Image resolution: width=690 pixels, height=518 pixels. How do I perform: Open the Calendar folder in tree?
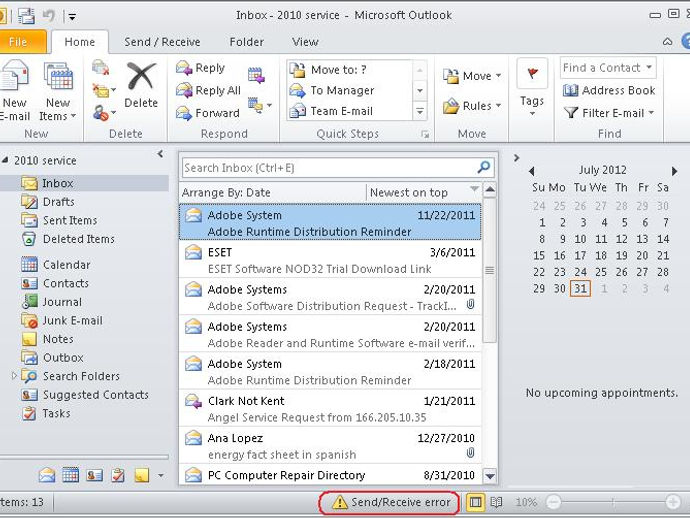coord(66,265)
